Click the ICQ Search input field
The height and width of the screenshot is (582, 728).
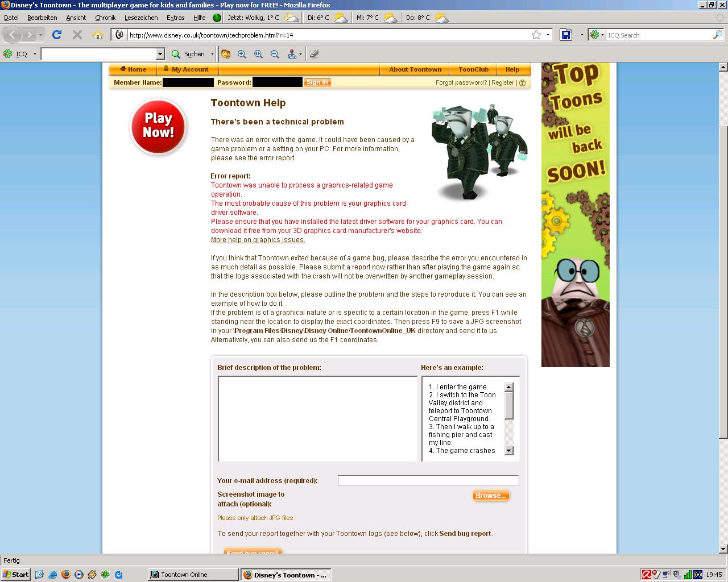(x=659, y=35)
